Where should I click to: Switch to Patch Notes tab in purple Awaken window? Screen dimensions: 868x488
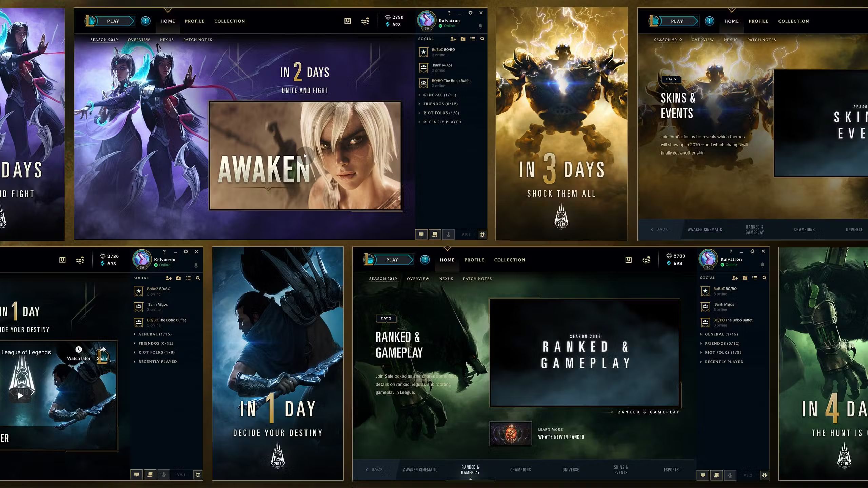coord(198,40)
